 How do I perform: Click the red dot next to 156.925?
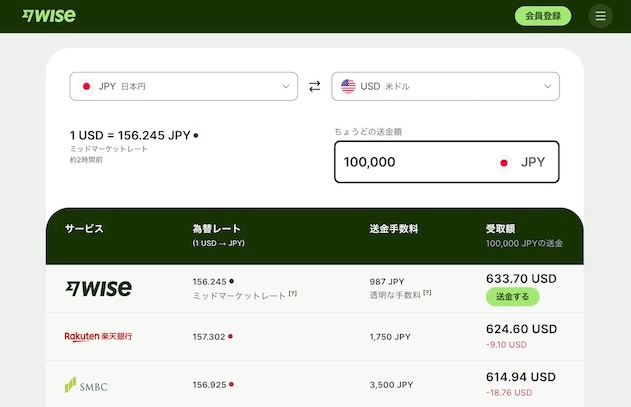click(230, 384)
